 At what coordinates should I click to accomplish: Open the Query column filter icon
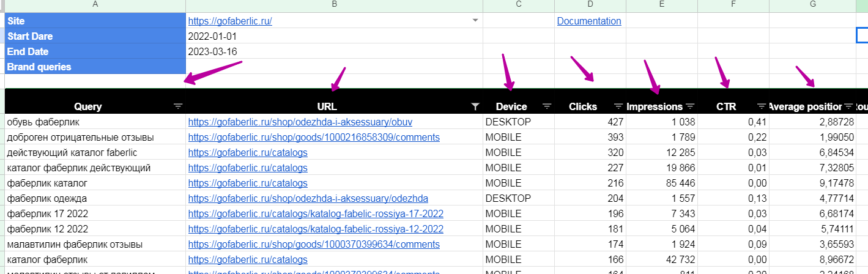point(178,106)
